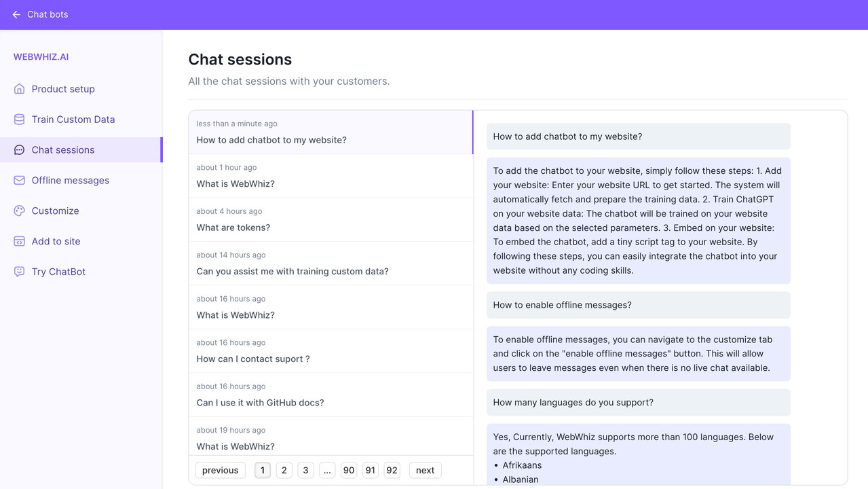Open the Offline messages menu item
This screenshot has width=868, height=489.
70,181
